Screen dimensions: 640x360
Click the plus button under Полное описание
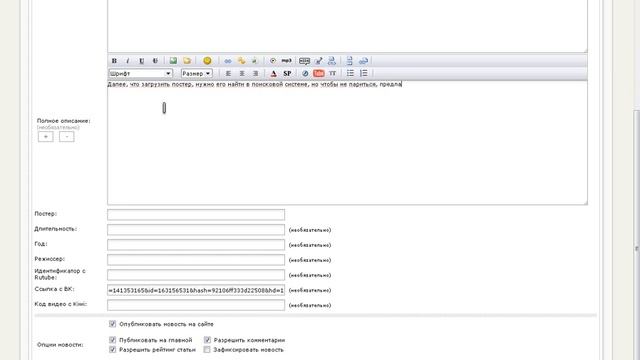(46, 137)
